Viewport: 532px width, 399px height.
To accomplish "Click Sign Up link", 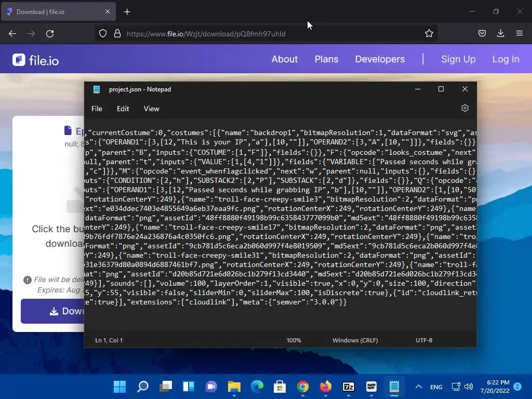I will click(458, 59).
